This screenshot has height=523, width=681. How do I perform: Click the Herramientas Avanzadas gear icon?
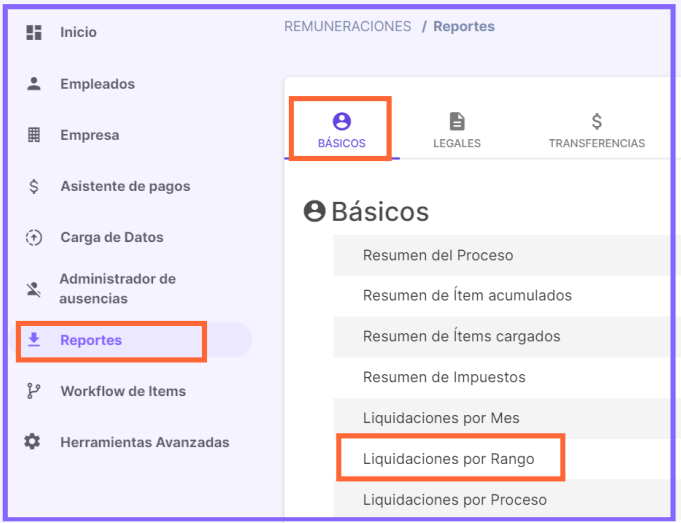[x=33, y=442]
